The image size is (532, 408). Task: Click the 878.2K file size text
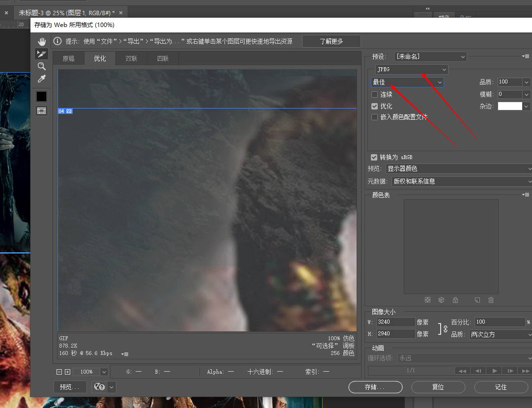click(68, 346)
